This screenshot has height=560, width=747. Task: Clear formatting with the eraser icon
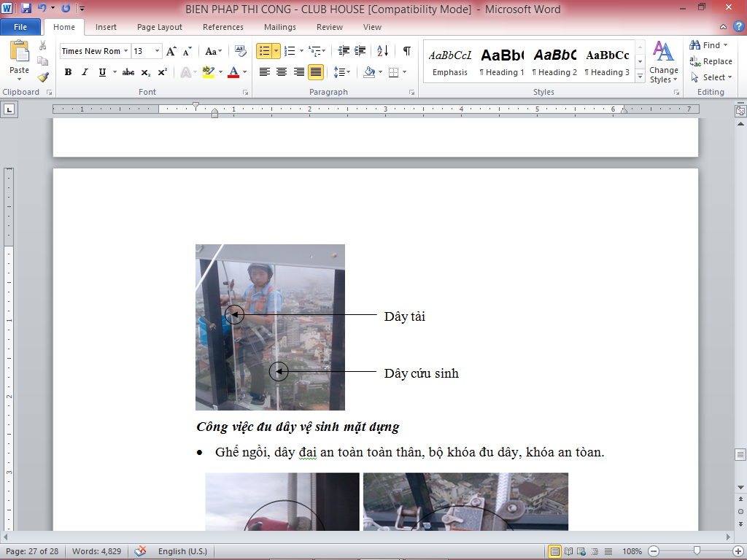(241, 51)
